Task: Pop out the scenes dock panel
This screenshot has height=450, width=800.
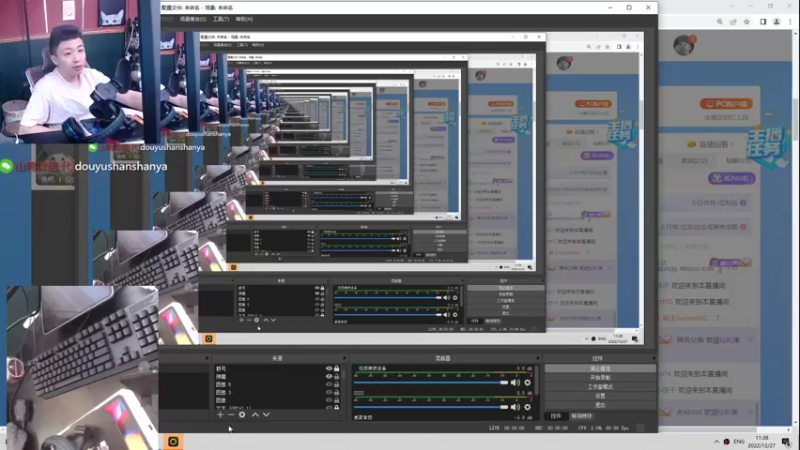Action: (207, 358)
